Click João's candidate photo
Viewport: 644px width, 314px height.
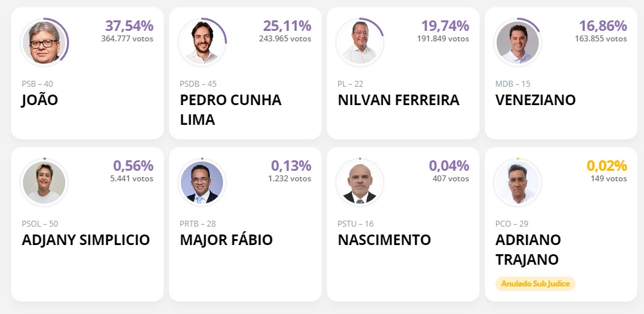(44, 42)
